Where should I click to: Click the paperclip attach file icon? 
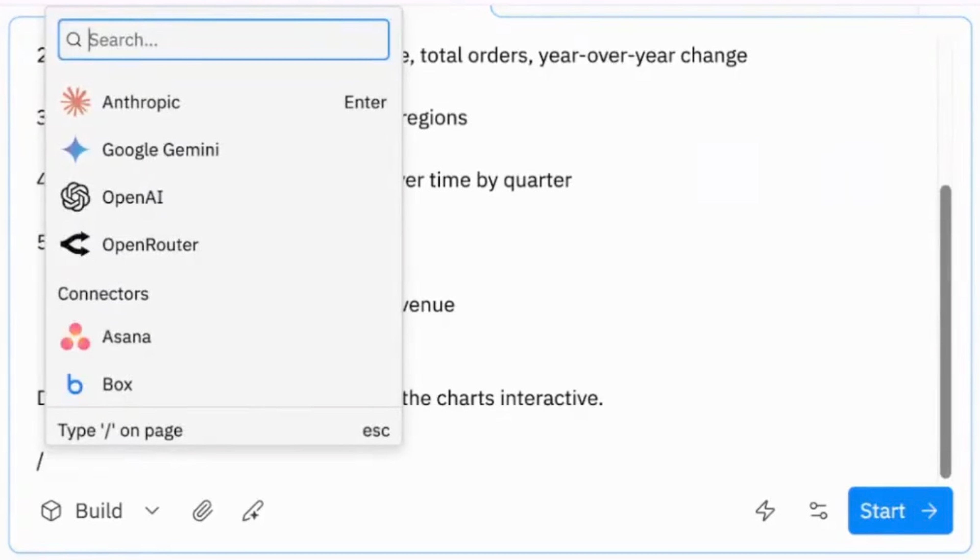pos(203,511)
